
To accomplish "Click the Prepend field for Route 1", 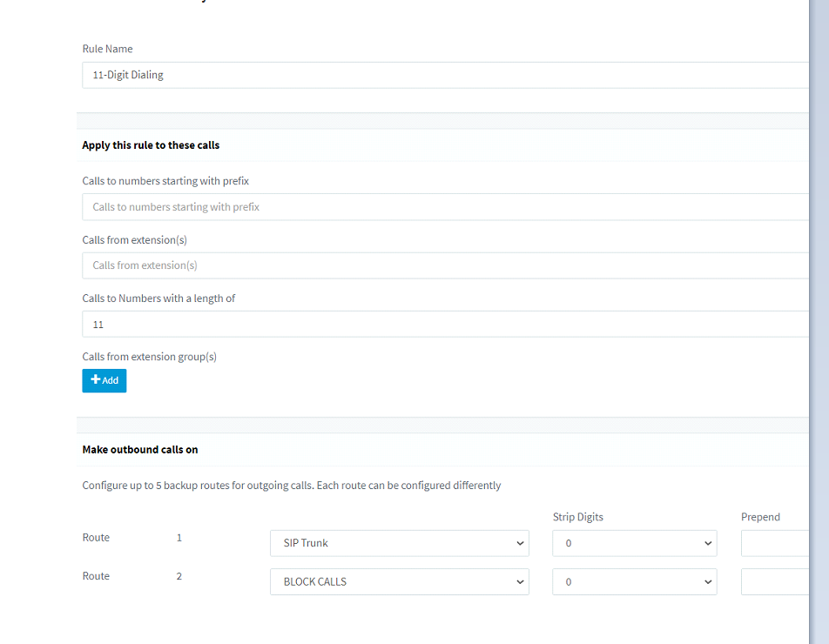I will click(775, 543).
